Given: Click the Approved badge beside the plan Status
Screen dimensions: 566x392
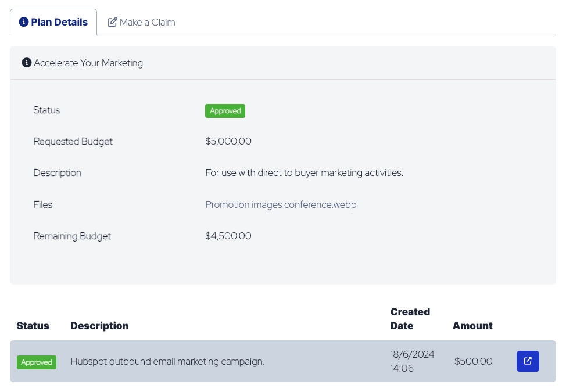Looking at the screenshot, I should pyautogui.click(x=225, y=111).
